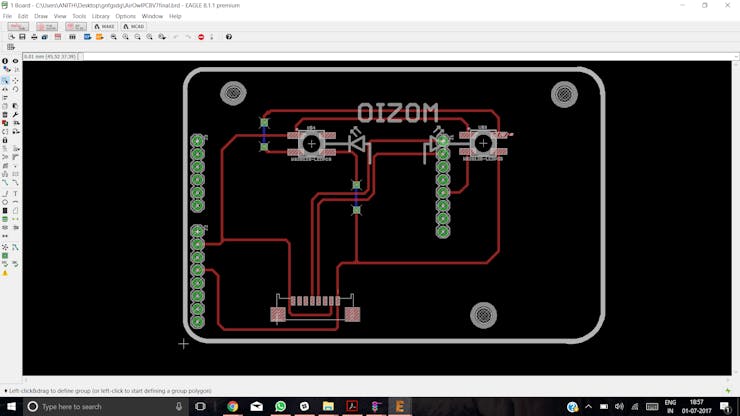Select the Add part tool
740x416 pixels.
[5, 123]
